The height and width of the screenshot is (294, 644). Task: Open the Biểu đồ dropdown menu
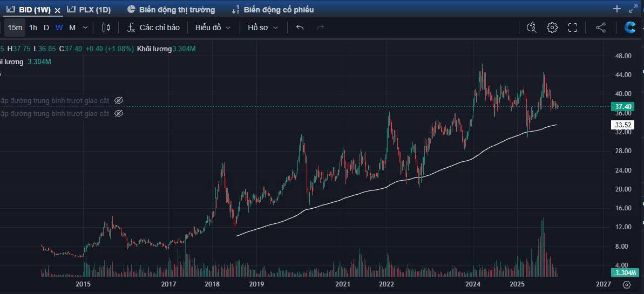click(213, 28)
